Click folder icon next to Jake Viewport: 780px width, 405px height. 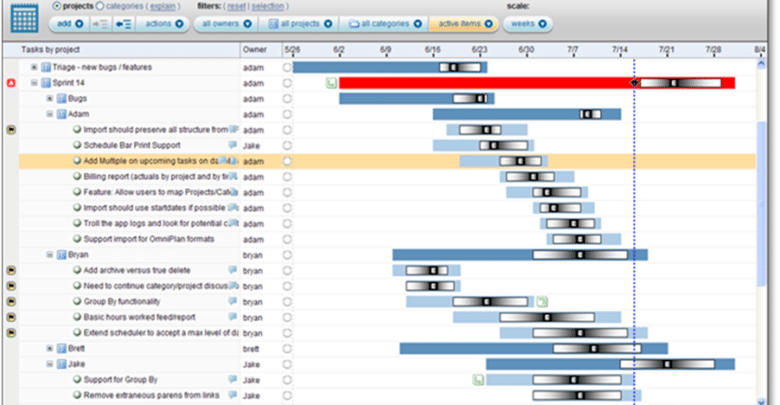[x=62, y=364]
